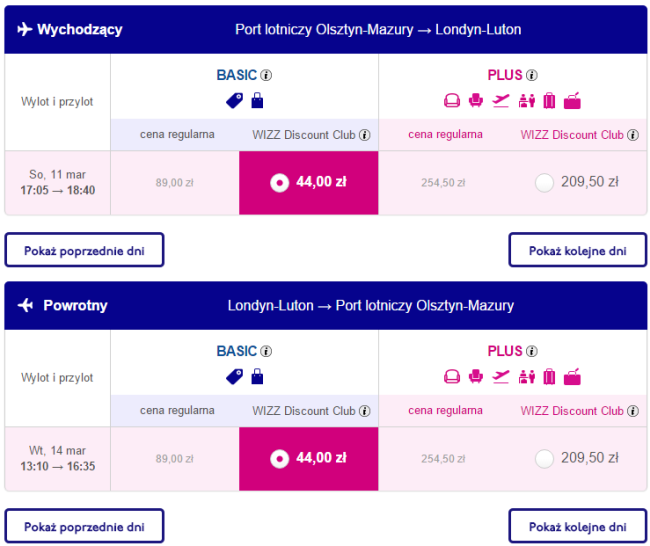Click the suitcase icon in return PLUS

[549, 376]
